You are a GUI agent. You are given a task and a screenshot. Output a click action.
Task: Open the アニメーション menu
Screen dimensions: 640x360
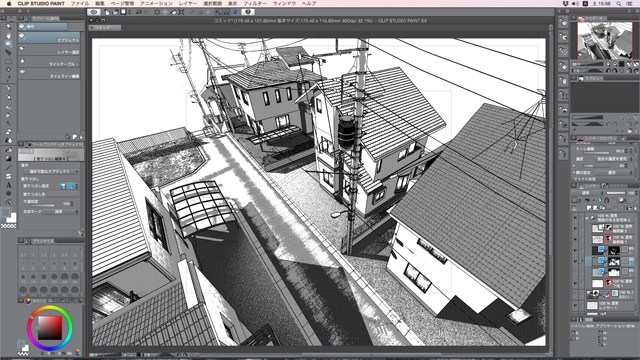pyautogui.click(x=156, y=3)
